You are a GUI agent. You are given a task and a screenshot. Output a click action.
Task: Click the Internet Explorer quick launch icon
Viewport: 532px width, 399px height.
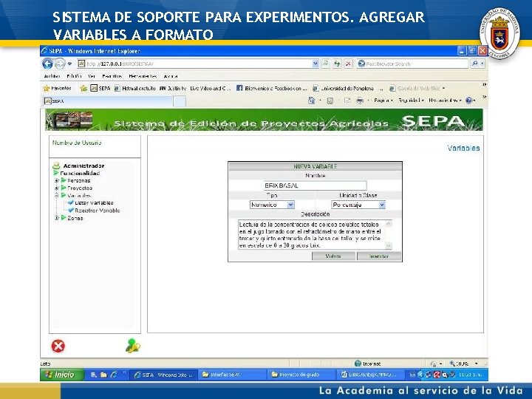click(x=115, y=375)
